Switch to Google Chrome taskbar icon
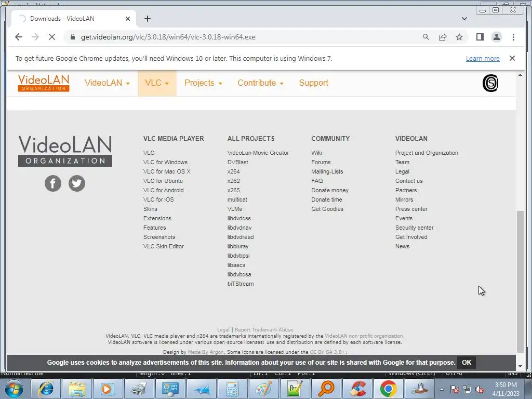 coord(389,389)
